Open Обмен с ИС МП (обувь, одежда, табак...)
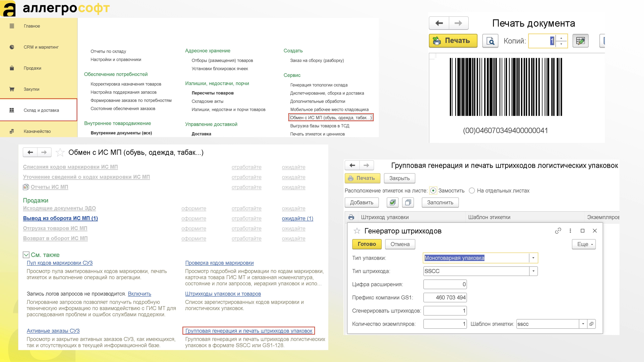The width and height of the screenshot is (644, 362). [x=331, y=118]
